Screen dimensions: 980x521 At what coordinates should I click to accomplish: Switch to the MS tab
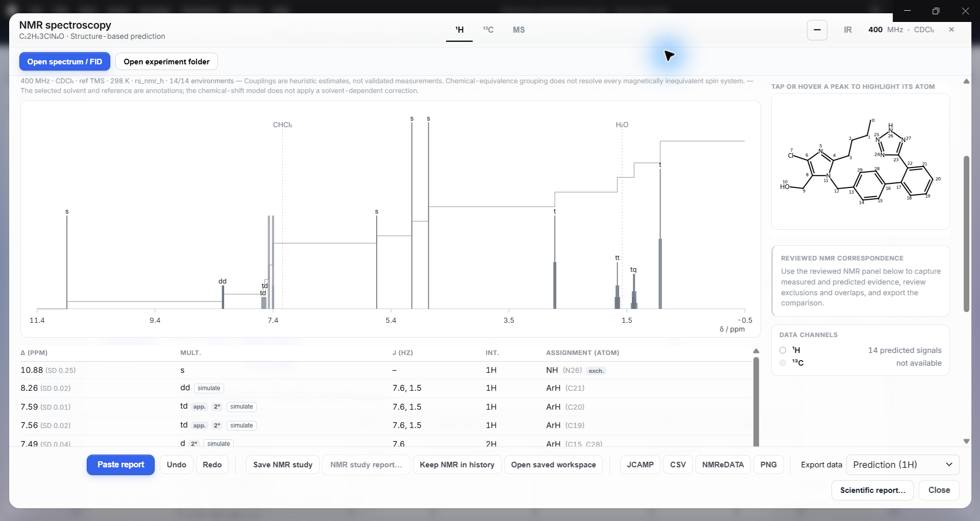coord(519,30)
